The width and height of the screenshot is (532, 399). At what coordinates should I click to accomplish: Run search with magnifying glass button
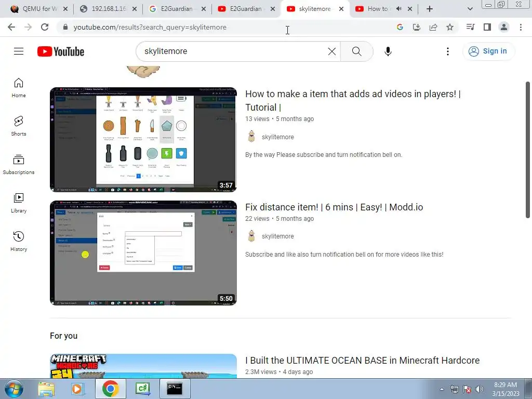pos(356,51)
